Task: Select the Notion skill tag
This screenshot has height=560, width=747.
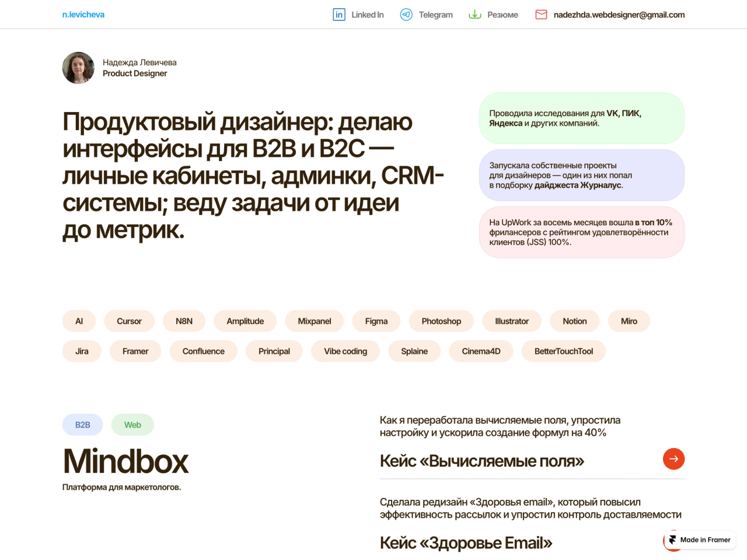Action: click(x=575, y=321)
